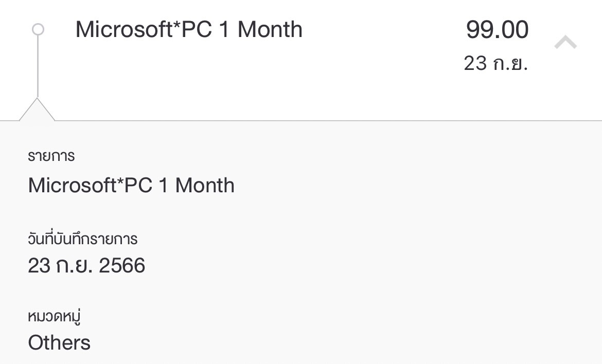The height and width of the screenshot is (364, 602).
Task: Click the transaction header title Microsoft*PC 1 Month
Action: [189, 29]
